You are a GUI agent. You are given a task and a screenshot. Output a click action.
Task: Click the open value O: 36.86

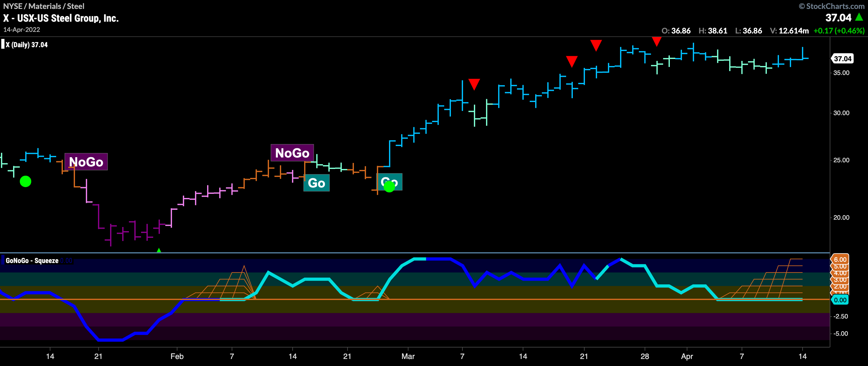tap(676, 31)
